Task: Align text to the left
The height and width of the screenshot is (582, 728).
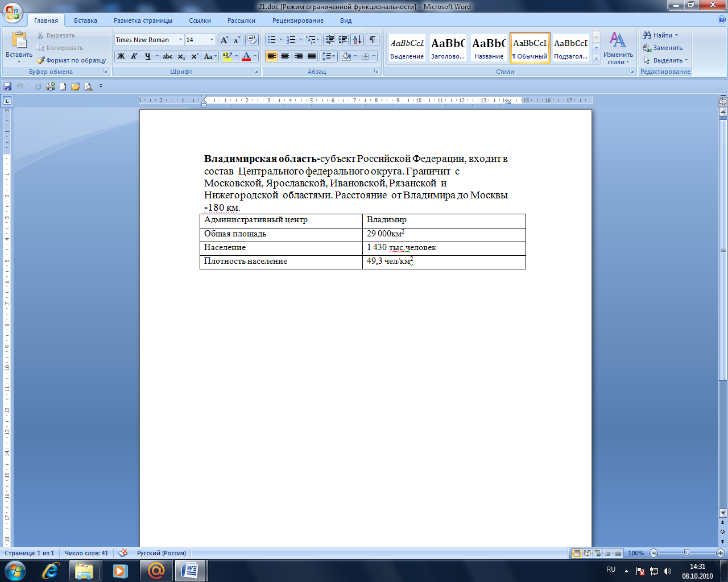Action: (271, 56)
